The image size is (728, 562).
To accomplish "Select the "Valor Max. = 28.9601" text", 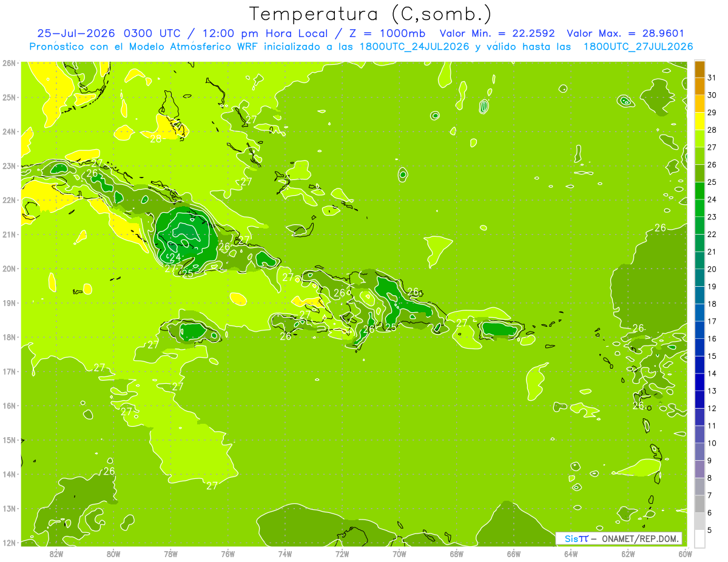I will pyautogui.click(x=625, y=33).
